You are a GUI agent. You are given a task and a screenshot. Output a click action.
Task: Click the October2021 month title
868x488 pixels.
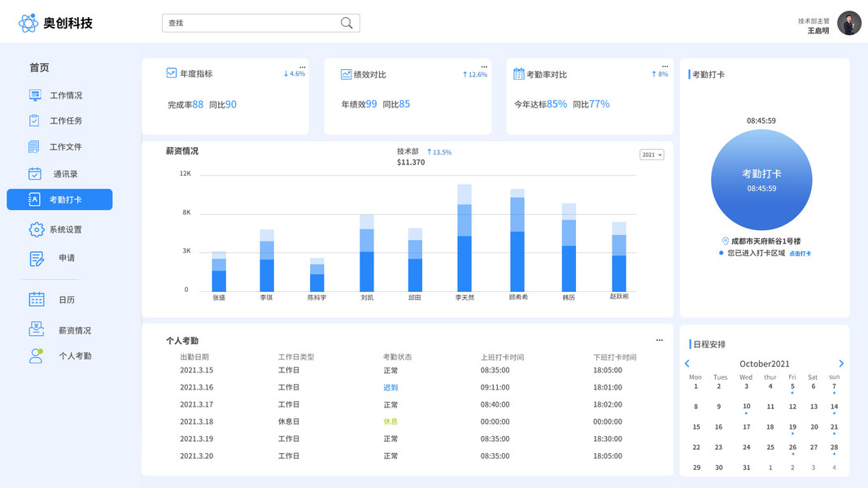765,364
